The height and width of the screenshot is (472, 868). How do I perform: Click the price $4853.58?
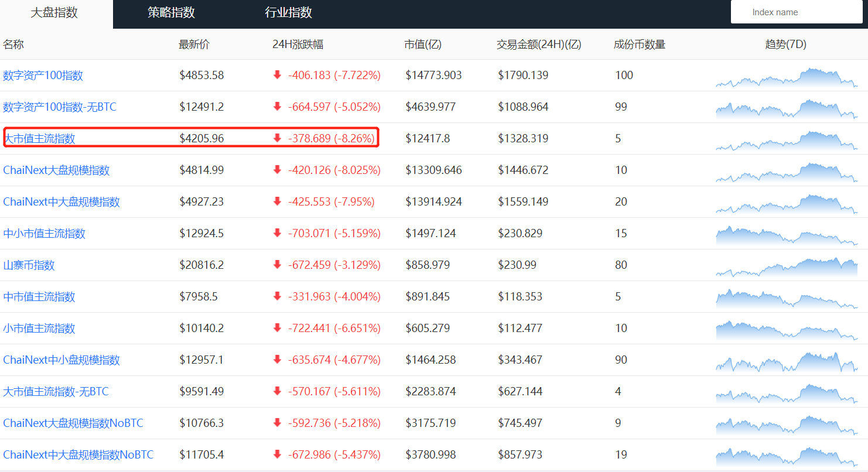tap(201, 75)
